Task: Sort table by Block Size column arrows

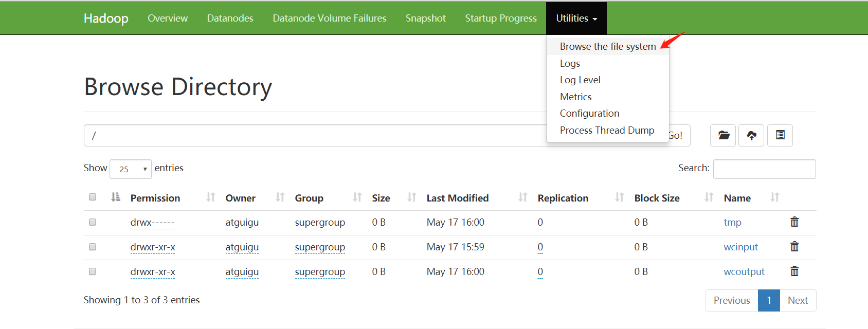Action: coord(709,197)
